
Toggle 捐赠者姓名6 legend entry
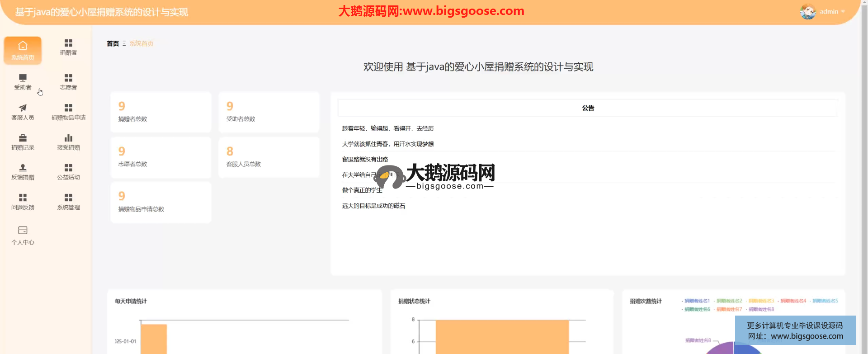point(697,310)
